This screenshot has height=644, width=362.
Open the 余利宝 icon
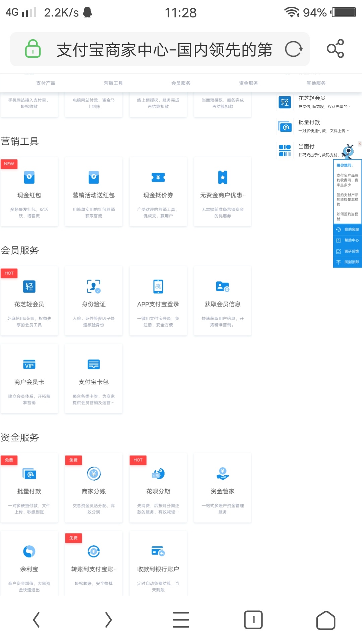[29, 551]
